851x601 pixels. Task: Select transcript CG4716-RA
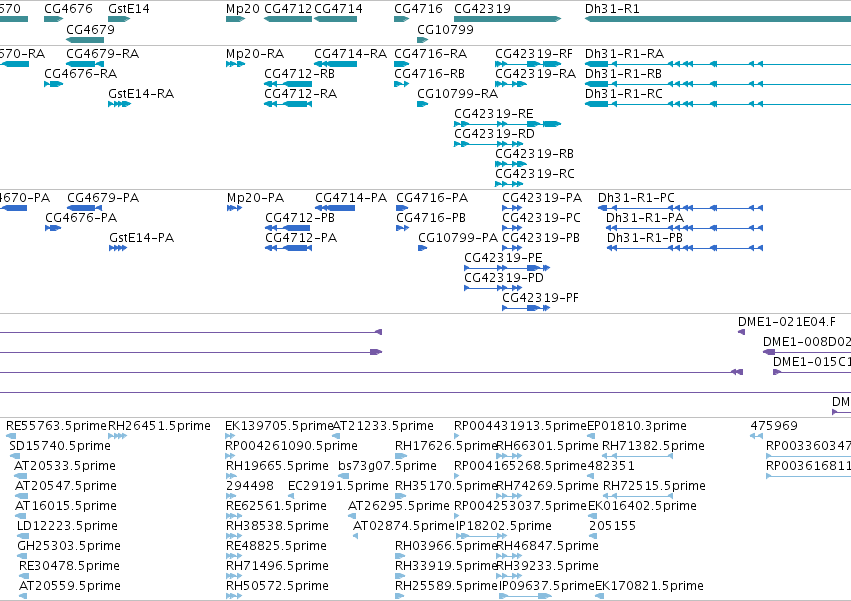click(x=430, y=54)
